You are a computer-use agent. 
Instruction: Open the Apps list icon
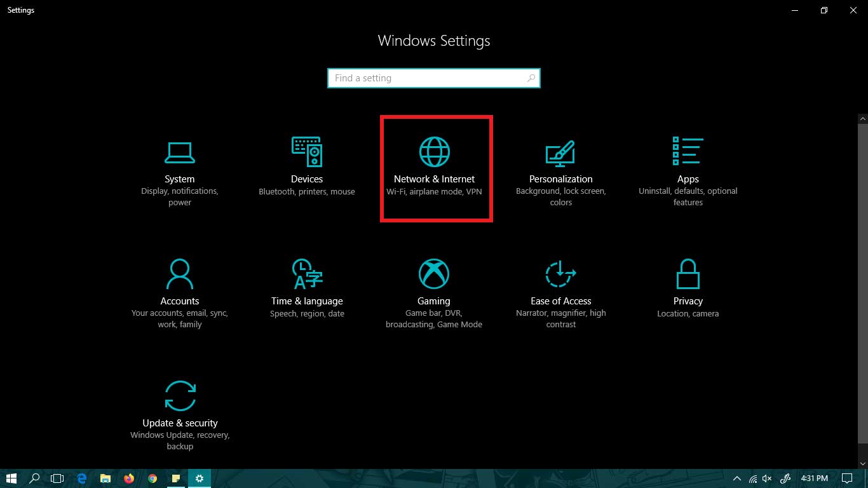click(688, 151)
